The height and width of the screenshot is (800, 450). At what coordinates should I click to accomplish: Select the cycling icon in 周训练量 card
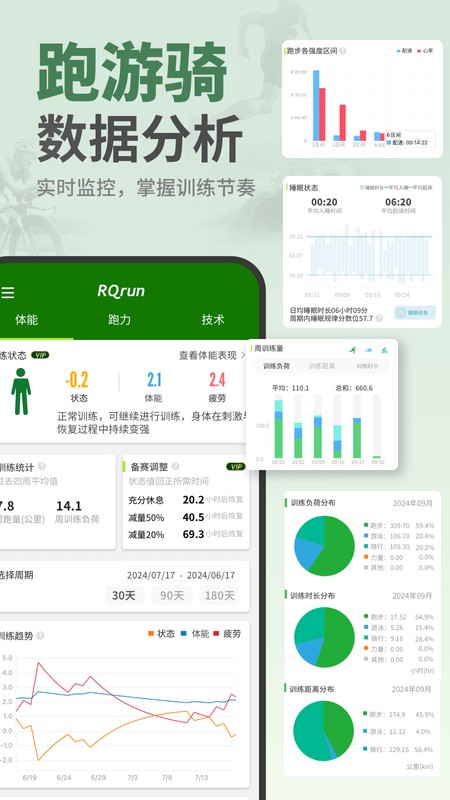[384, 349]
